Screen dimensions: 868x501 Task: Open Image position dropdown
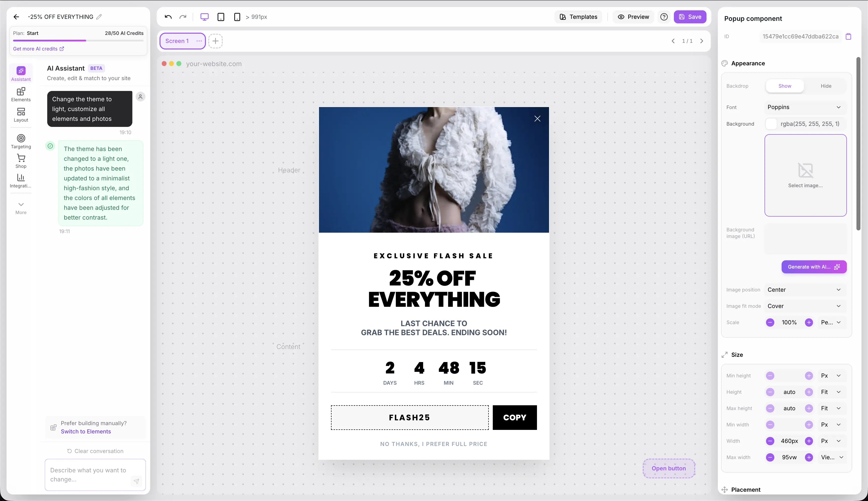[804, 290]
